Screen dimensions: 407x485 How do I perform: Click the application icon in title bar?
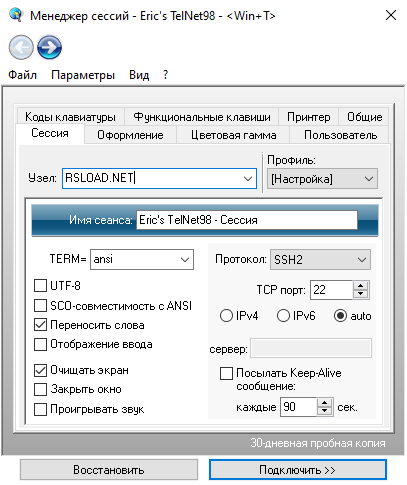16,15
